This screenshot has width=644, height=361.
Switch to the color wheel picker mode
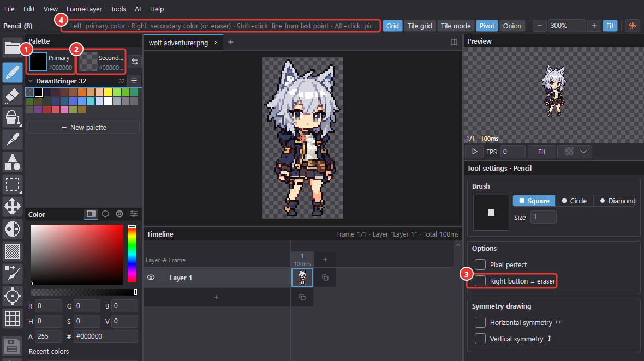(120, 214)
